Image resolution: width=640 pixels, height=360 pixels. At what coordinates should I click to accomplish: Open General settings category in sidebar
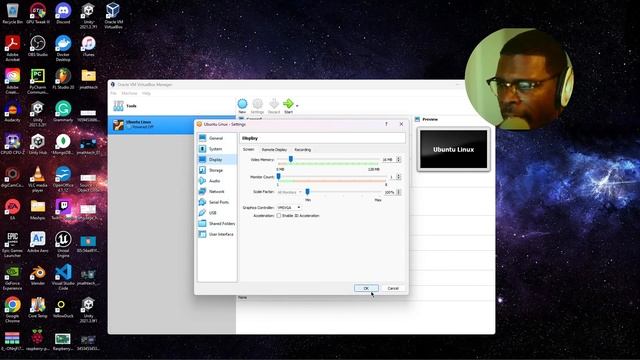(x=216, y=138)
